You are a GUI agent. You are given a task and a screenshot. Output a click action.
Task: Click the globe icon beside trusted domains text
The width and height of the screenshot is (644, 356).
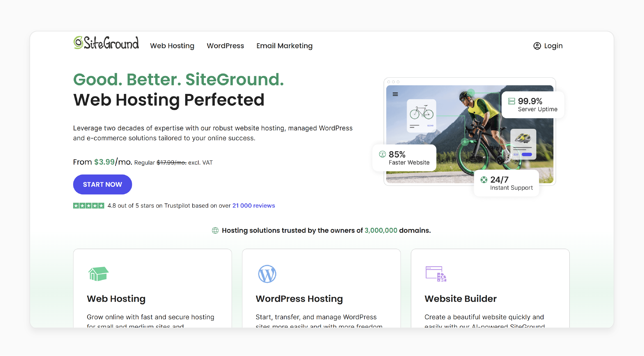[x=215, y=230]
